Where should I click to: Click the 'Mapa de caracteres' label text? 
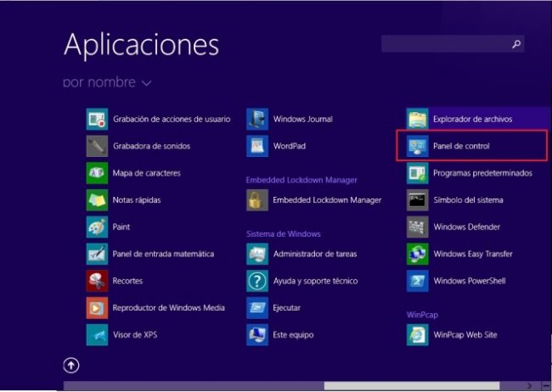(146, 173)
